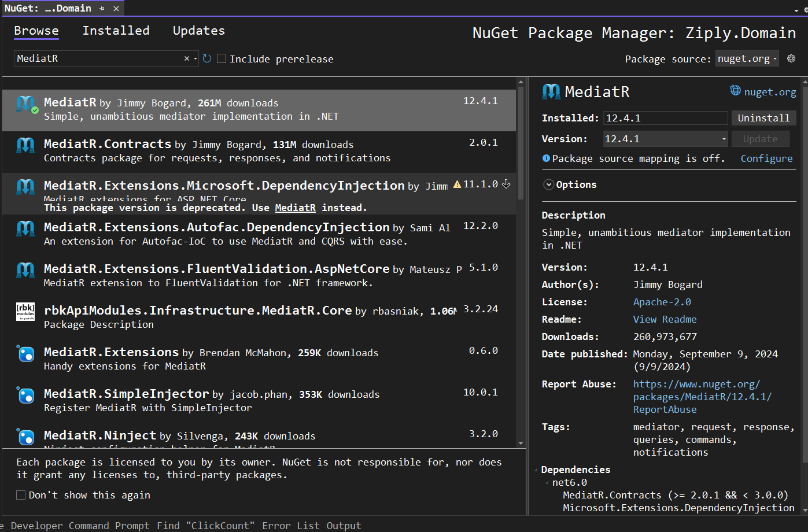Image resolution: width=808 pixels, height=532 pixels.
Task: Select rbkApiModules.Infrastructure.MediatR.Core row
Action: (259, 318)
